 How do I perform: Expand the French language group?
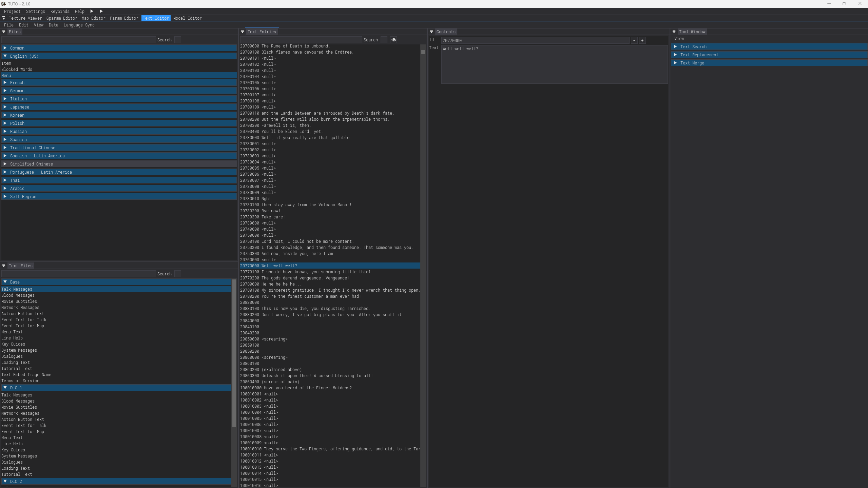tap(119, 83)
